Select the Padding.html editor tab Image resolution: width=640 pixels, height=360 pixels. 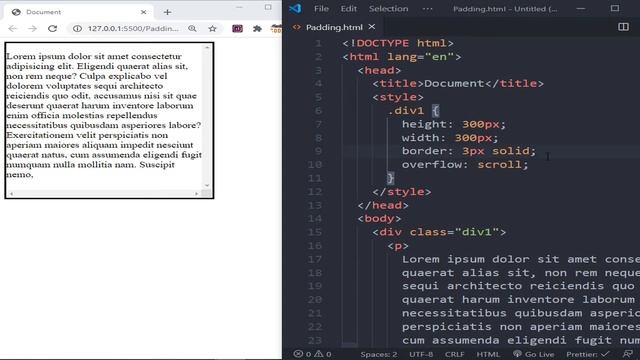pyautogui.click(x=334, y=27)
